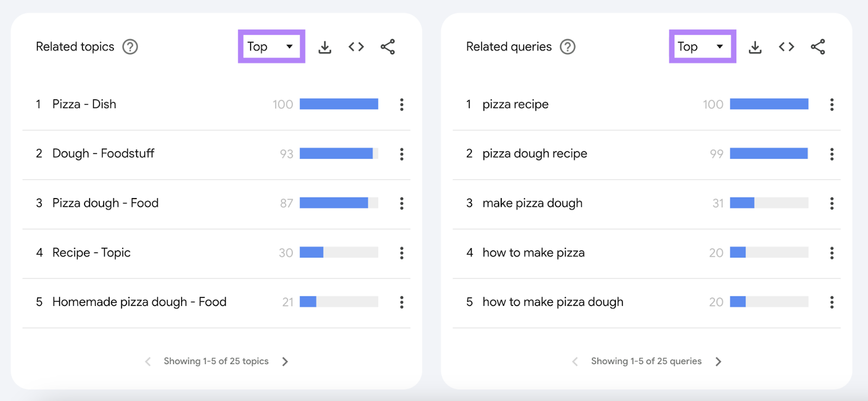Open options menu for Homemade pizza dough - Food
Screen dimensions: 868x401
point(401,302)
